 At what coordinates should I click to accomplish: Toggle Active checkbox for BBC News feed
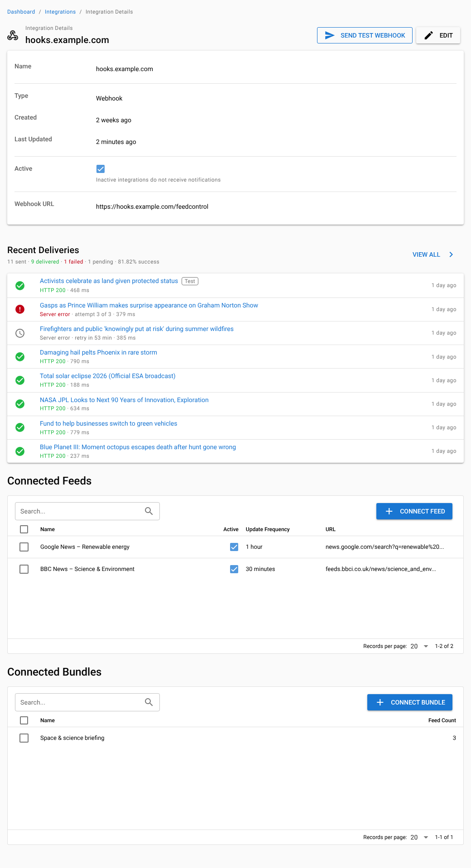coord(234,569)
